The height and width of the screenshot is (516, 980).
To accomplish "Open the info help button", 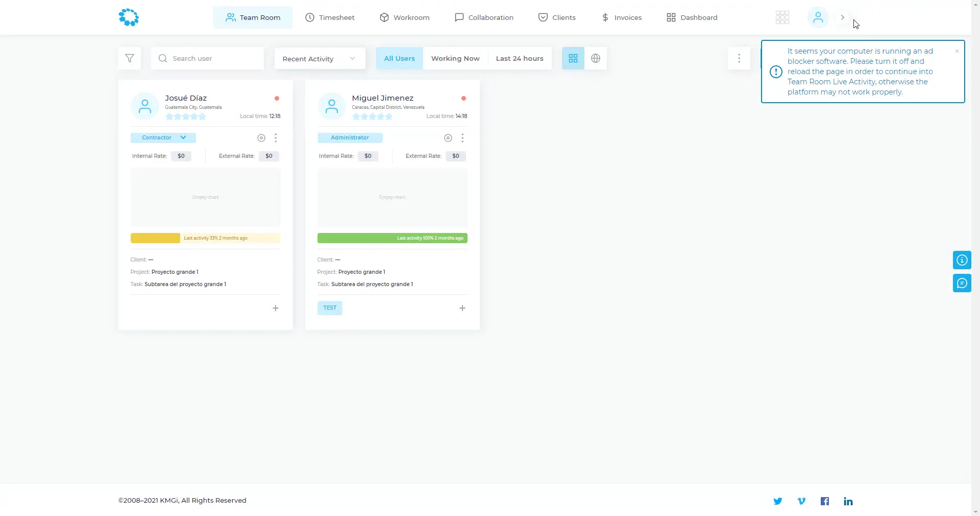I will [962, 260].
